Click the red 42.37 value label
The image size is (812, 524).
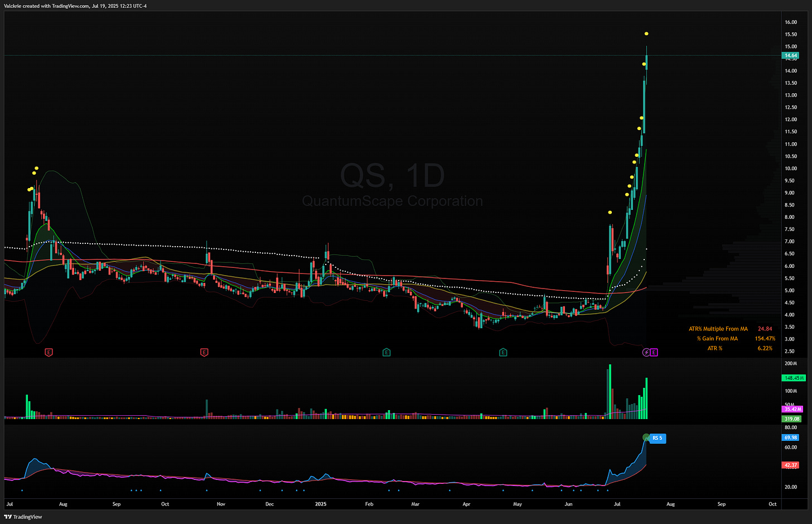791,465
